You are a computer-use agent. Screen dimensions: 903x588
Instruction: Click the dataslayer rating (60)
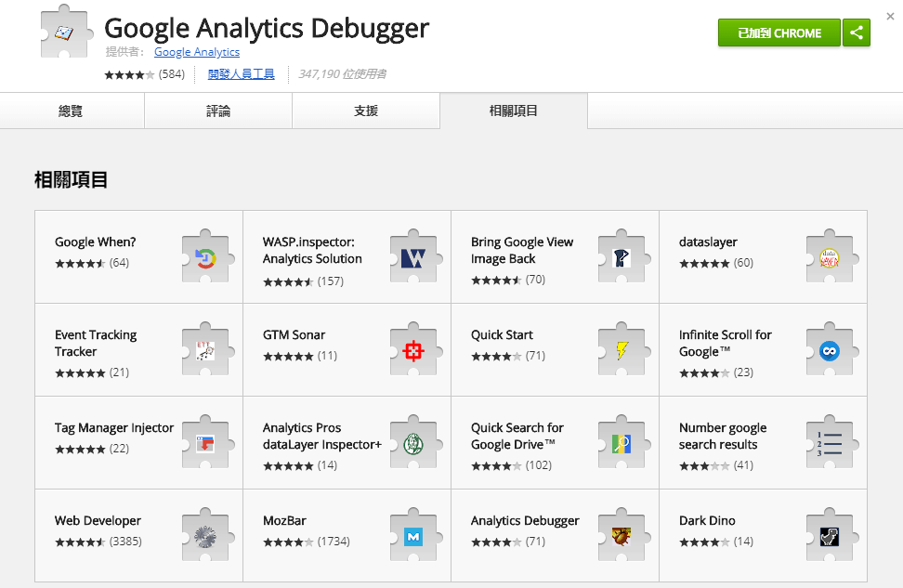[x=716, y=263]
